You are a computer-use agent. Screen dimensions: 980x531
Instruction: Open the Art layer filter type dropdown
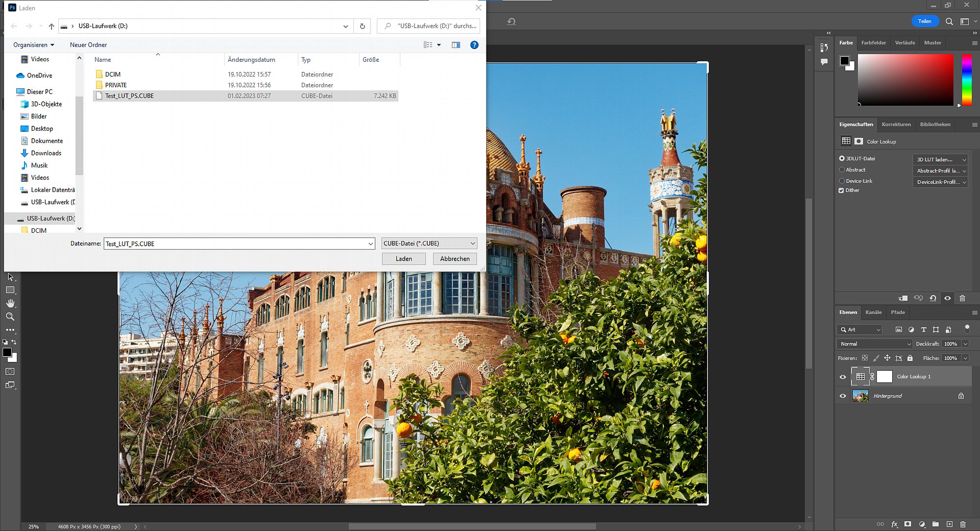tap(860, 330)
